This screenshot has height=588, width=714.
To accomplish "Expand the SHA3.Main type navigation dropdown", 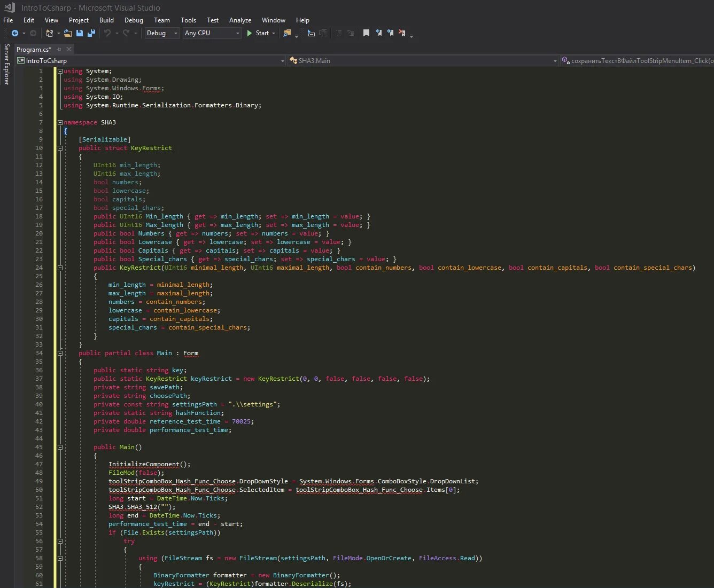I will coord(555,61).
